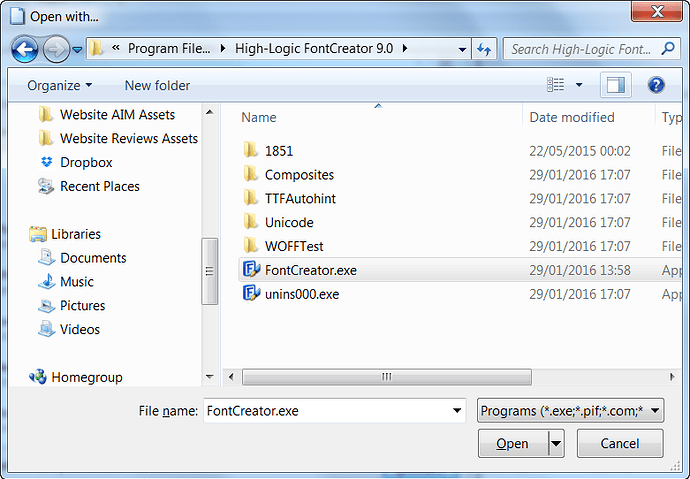This screenshot has height=479, width=690.
Task: Select the WOFFTest folder icon
Action: (x=250, y=245)
